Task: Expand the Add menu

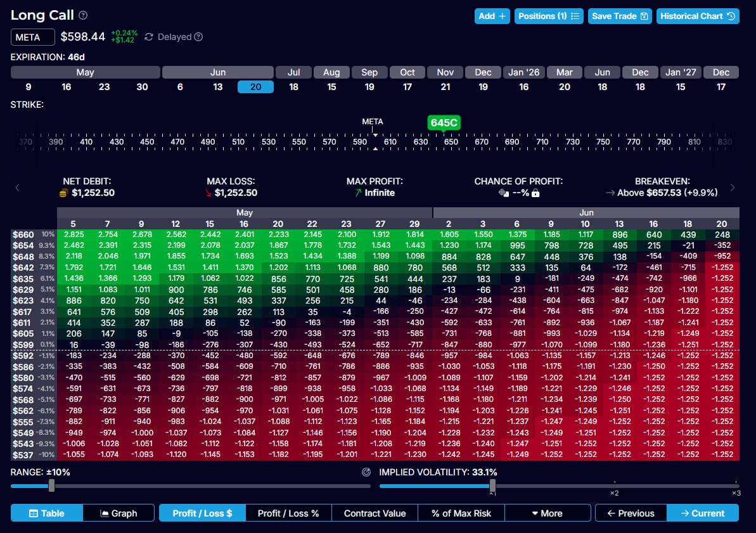Action: tap(492, 16)
